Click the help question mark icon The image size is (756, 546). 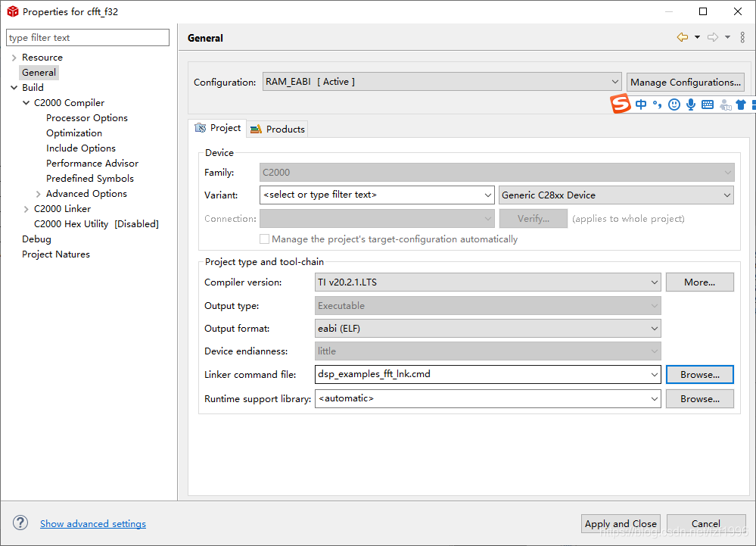click(x=20, y=523)
